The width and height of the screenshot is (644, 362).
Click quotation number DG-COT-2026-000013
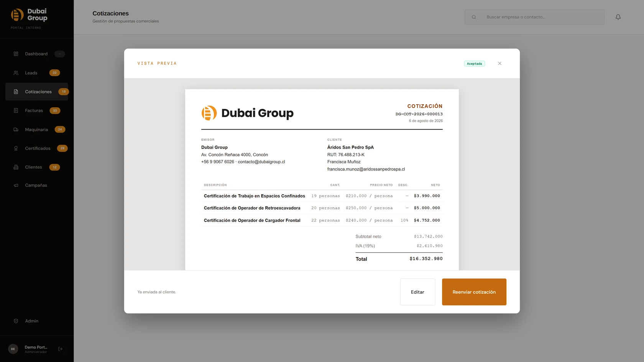(x=419, y=114)
